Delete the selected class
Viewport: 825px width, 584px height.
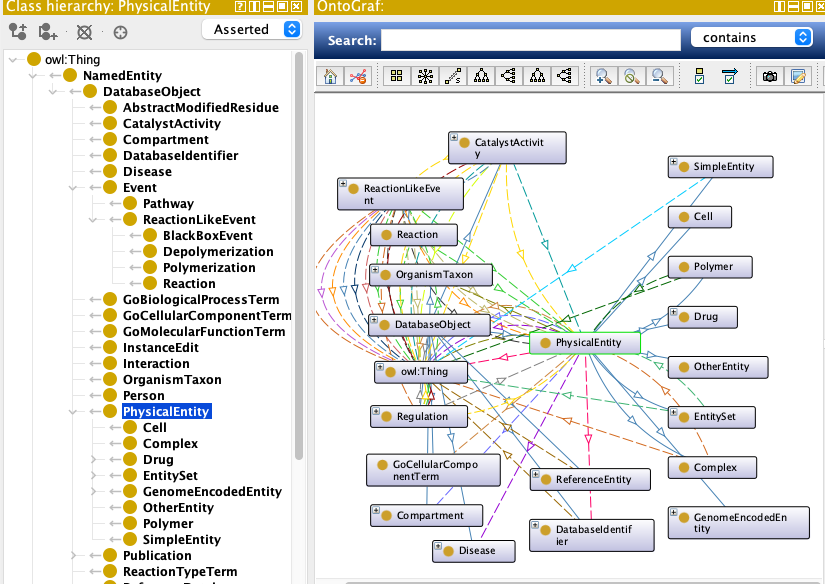[84, 32]
